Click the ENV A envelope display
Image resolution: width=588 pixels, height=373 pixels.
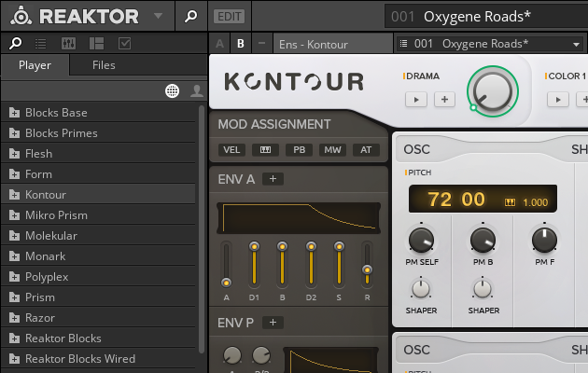coord(299,218)
